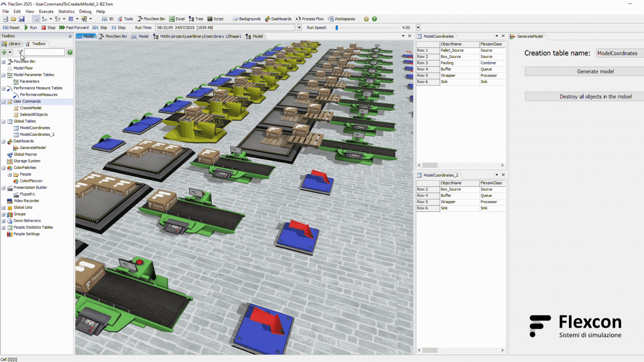Image resolution: width=644 pixels, height=362 pixels.
Task: Click the Run Speed slider handle
Action: click(336, 27)
